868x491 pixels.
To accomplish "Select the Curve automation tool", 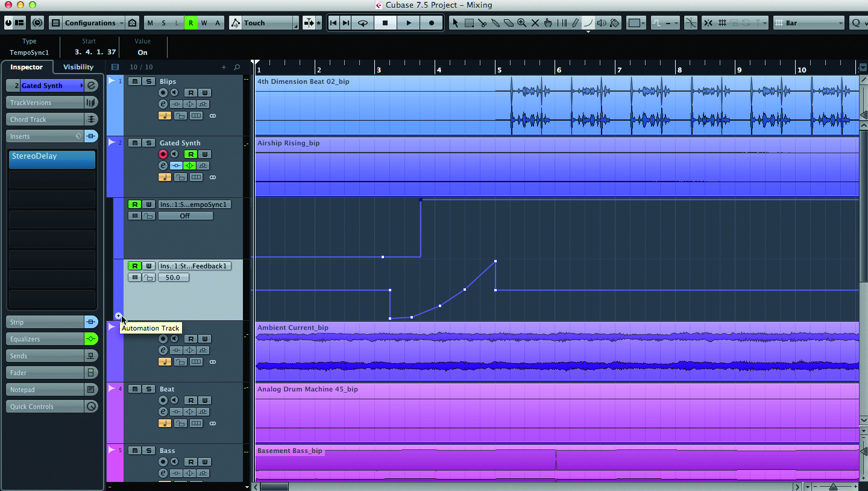I will (x=590, y=23).
